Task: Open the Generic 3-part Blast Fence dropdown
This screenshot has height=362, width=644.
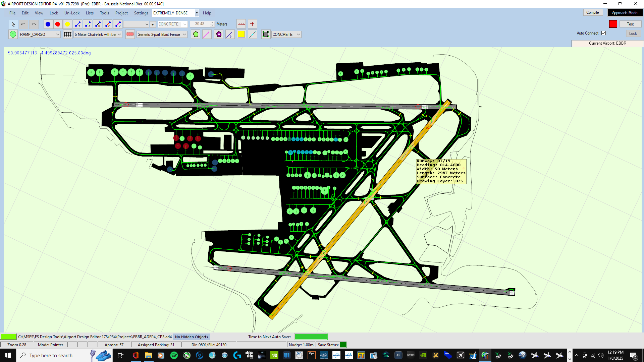Action: (184, 35)
